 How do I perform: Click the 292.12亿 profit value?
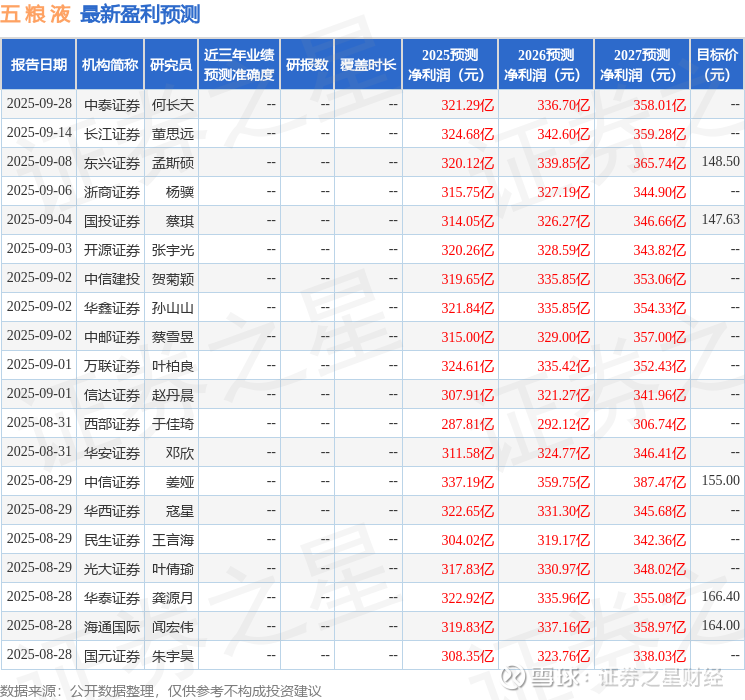(564, 423)
